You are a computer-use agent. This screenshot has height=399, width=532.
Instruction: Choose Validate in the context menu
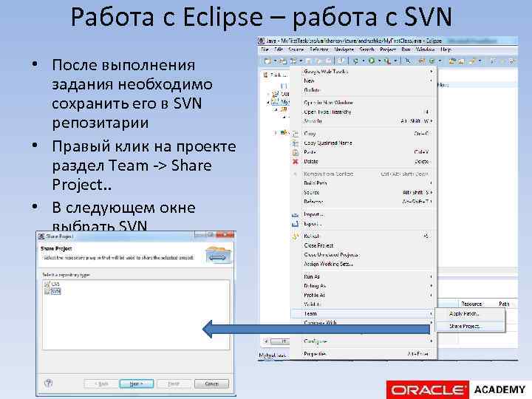[363, 304]
